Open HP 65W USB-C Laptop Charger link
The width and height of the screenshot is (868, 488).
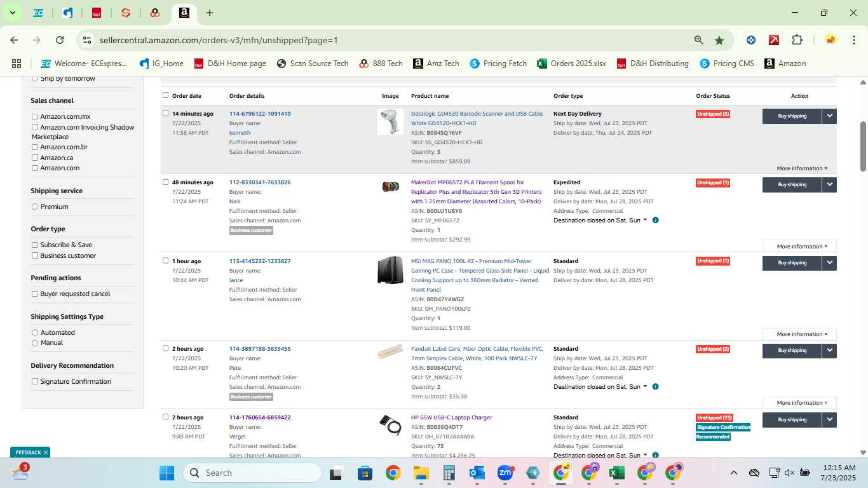pos(451,417)
